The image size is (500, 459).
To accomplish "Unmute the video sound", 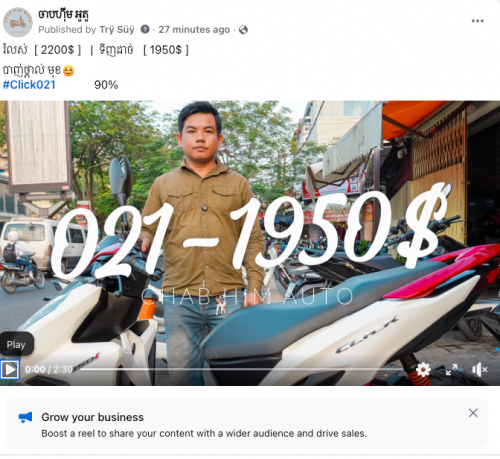I will click(x=480, y=370).
